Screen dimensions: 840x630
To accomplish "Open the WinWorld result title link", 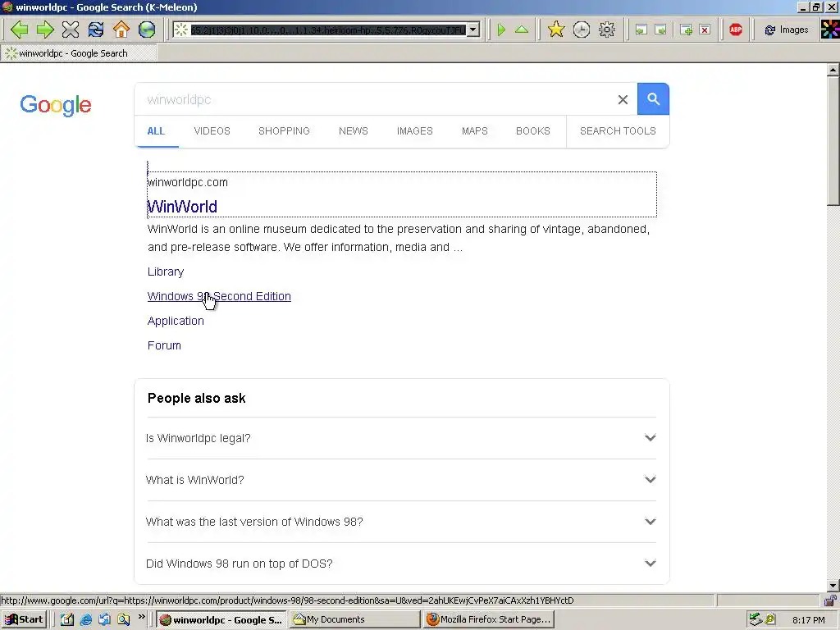I will [x=182, y=207].
